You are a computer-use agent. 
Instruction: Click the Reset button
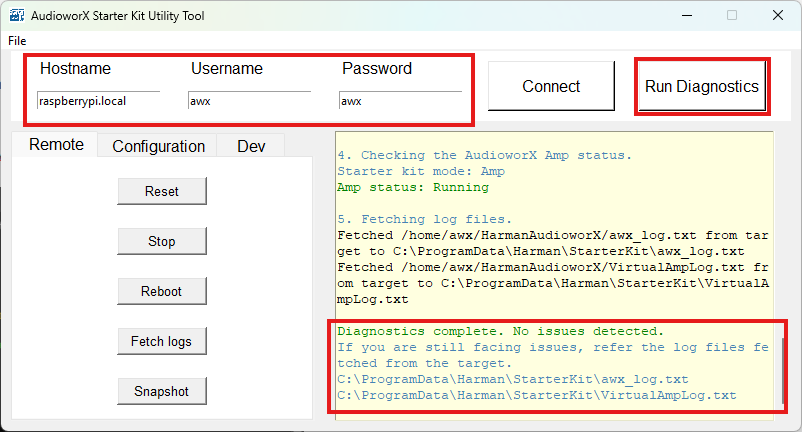[162, 191]
